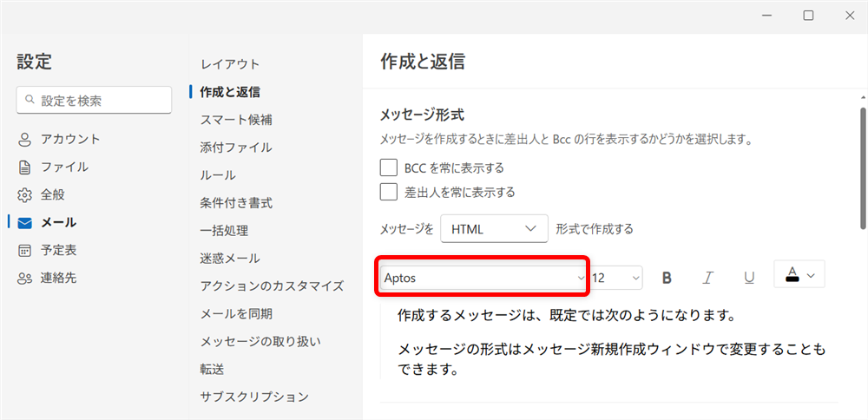Viewport: 868px width, 420px height.
Task: Check the 差出人を常に表示する option
Action: point(389,192)
